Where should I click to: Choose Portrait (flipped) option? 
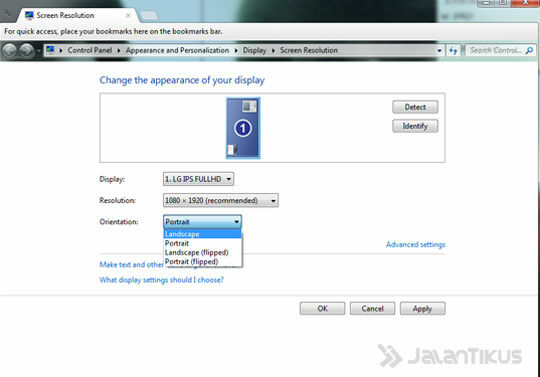202,262
